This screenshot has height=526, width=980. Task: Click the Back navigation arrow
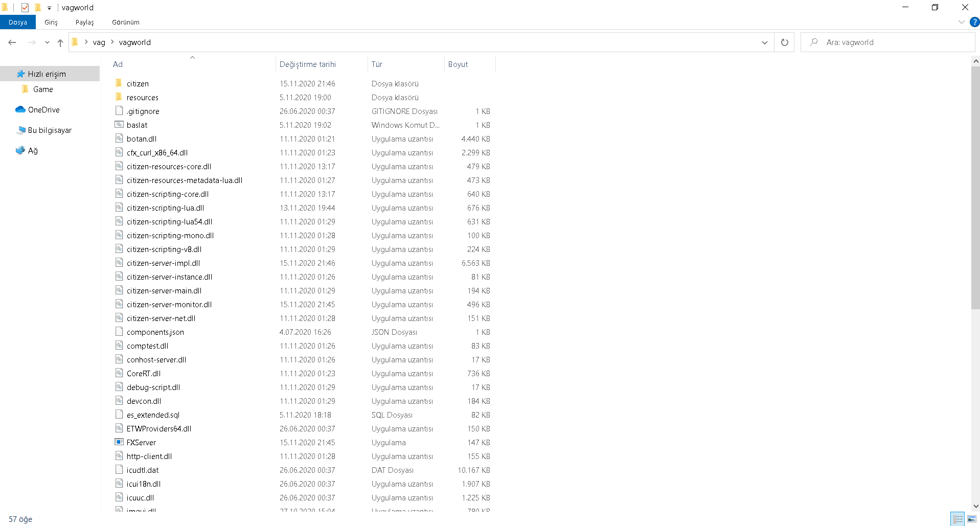coord(12,42)
